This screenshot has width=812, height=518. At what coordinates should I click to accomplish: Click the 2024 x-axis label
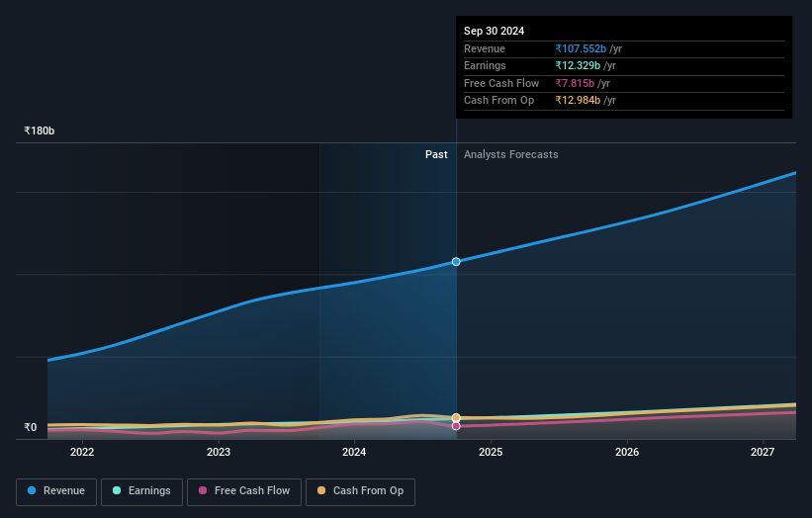pyautogui.click(x=354, y=452)
